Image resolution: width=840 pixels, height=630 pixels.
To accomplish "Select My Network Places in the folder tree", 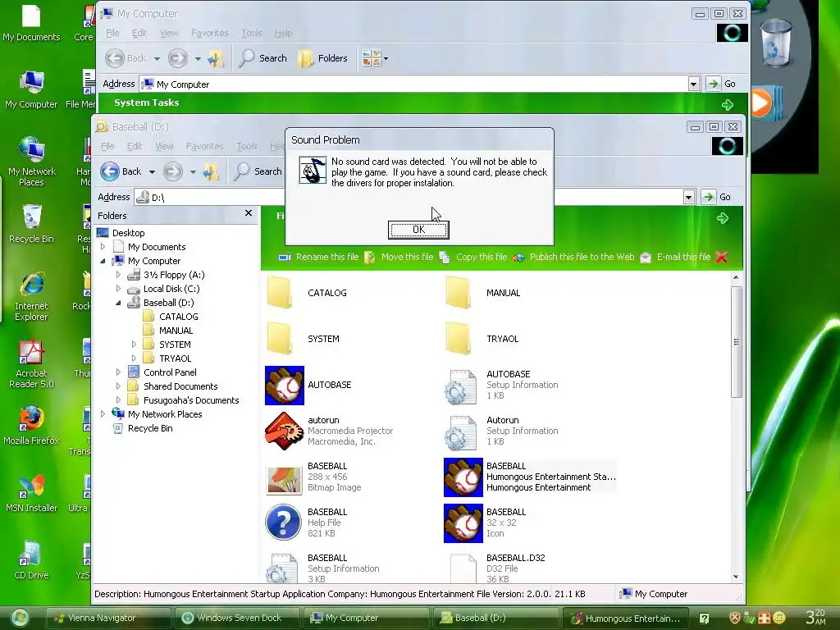I will tap(165, 414).
